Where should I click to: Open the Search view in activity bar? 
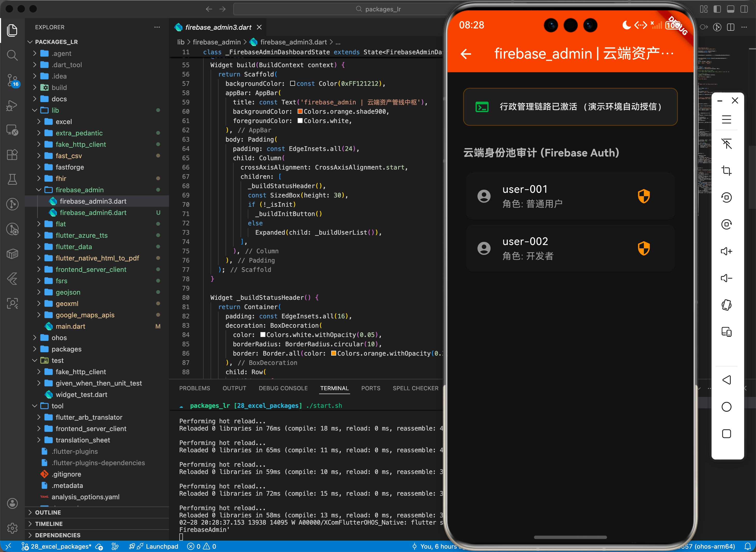pos(12,55)
